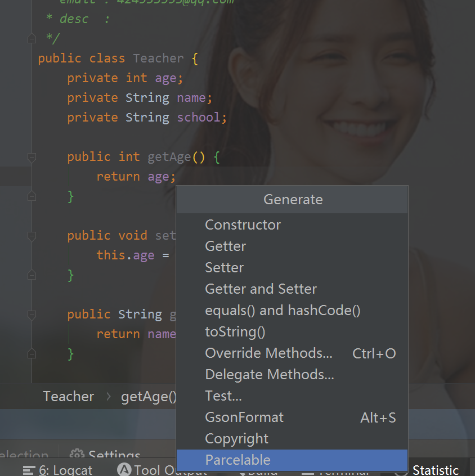This screenshot has width=475, height=476.
Task: Select toString() in Generate menu
Action: [292, 332]
